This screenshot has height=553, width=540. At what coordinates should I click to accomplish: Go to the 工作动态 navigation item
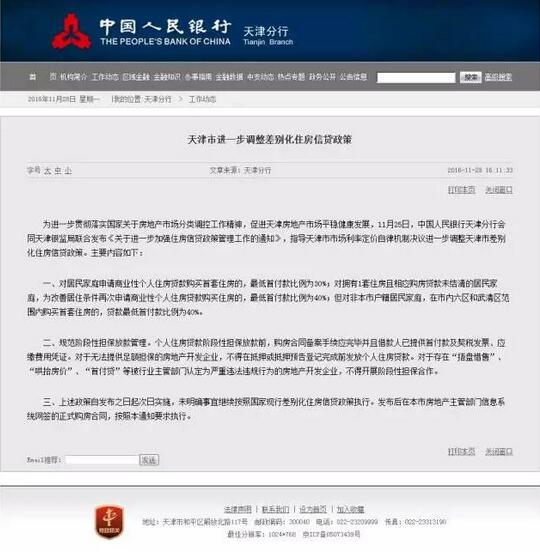point(105,77)
